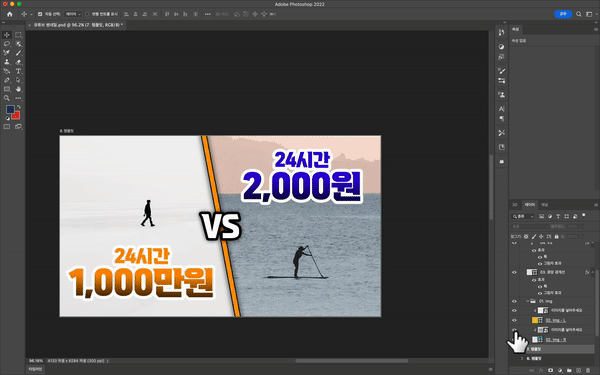Open the search magnifier icon top right

(579, 14)
